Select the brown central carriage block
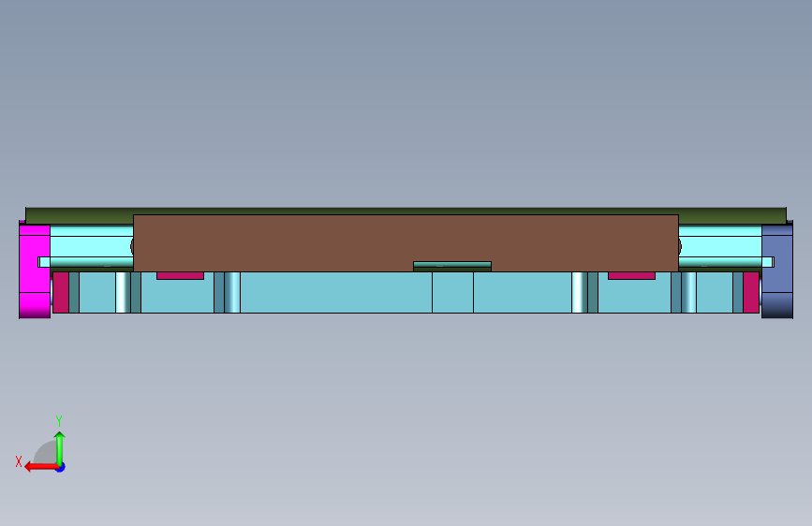The height and width of the screenshot is (526, 812). [406, 241]
